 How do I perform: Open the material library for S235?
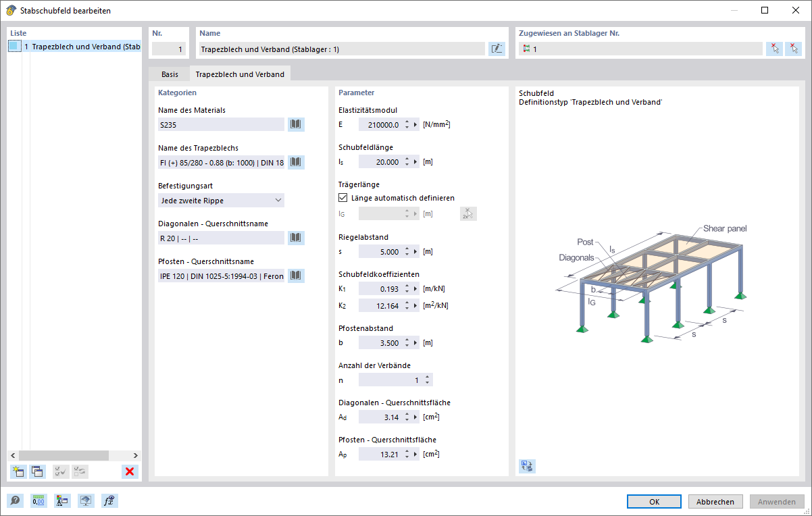coord(296,124)
